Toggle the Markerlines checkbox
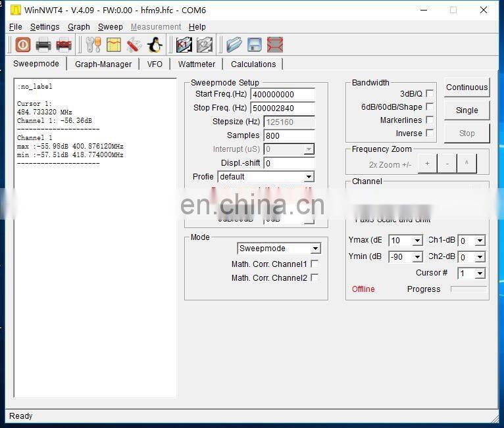The image size is (504, 428). tap(430, 120)
